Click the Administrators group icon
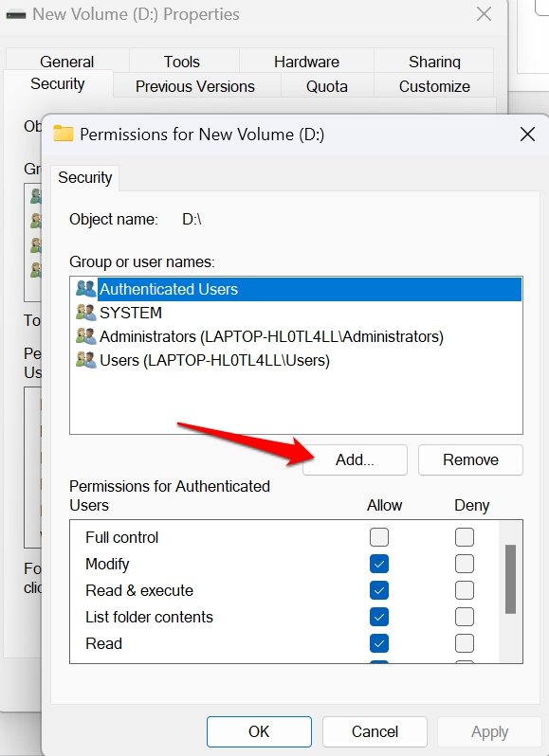The width and height of the screenshot is (549, 756). (86, 336)
